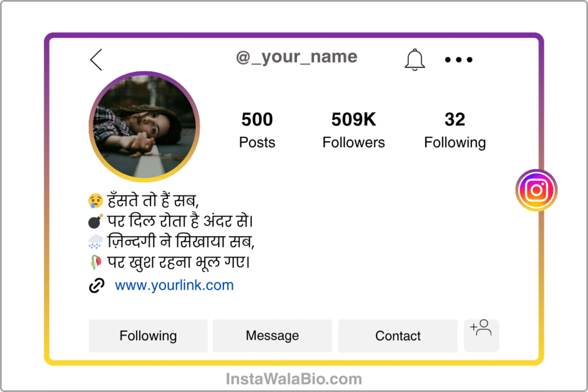The width and height of the screenshot is (588, 392).
Task: Open the three dots options menu
Action: coord(459,60)
